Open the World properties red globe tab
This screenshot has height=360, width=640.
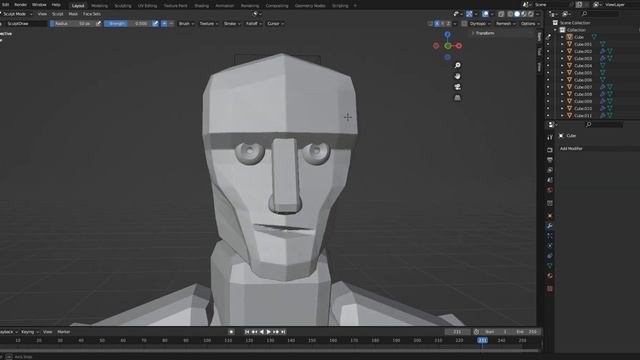click(x=550, y=190)
